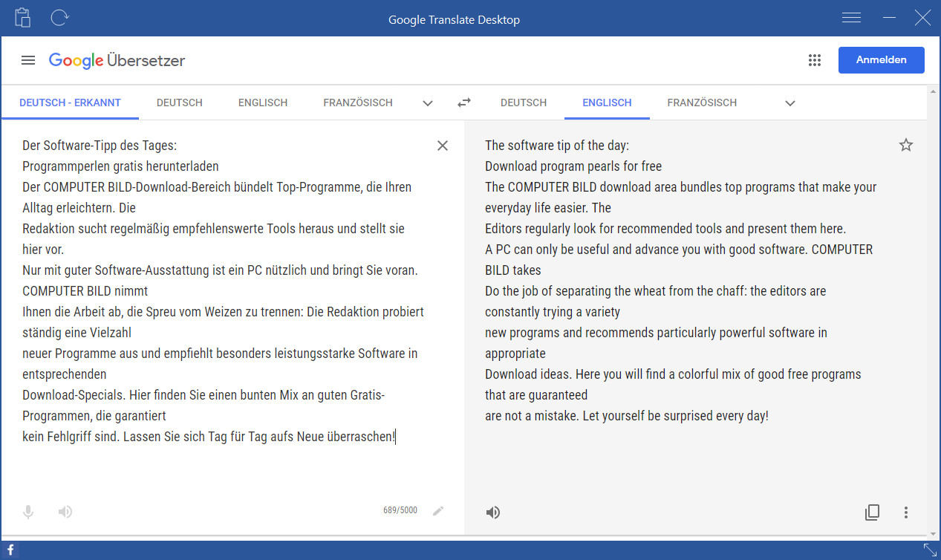The height and width of the screenshot is (560, 941).
Task: Click text "The software tip of the day:"
Action: tap(557, 146)
